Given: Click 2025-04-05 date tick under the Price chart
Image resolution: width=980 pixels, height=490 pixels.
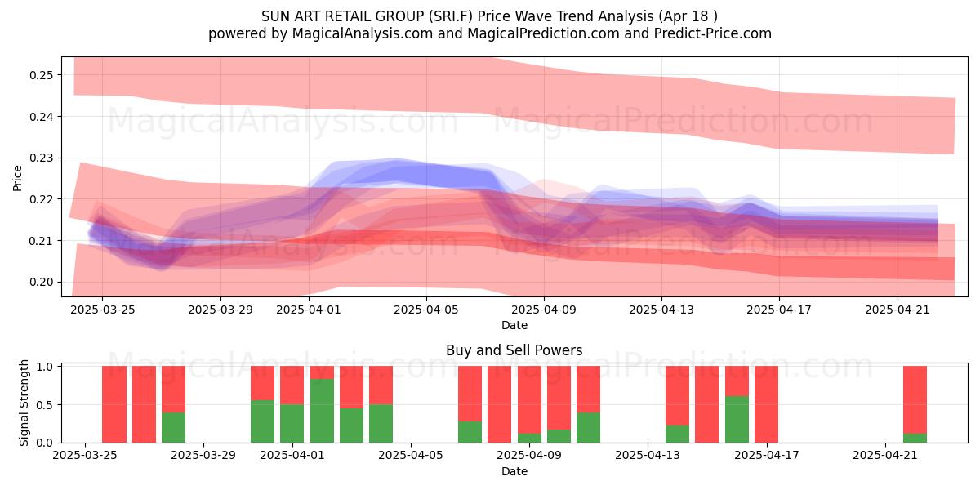Looking at the screenshot, I should coord(426,310).
